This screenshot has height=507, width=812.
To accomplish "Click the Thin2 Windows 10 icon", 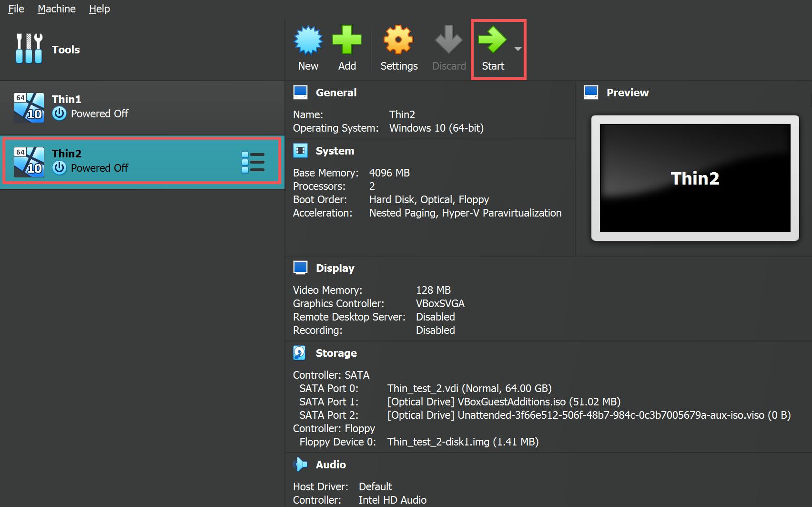I will (29, 162).
